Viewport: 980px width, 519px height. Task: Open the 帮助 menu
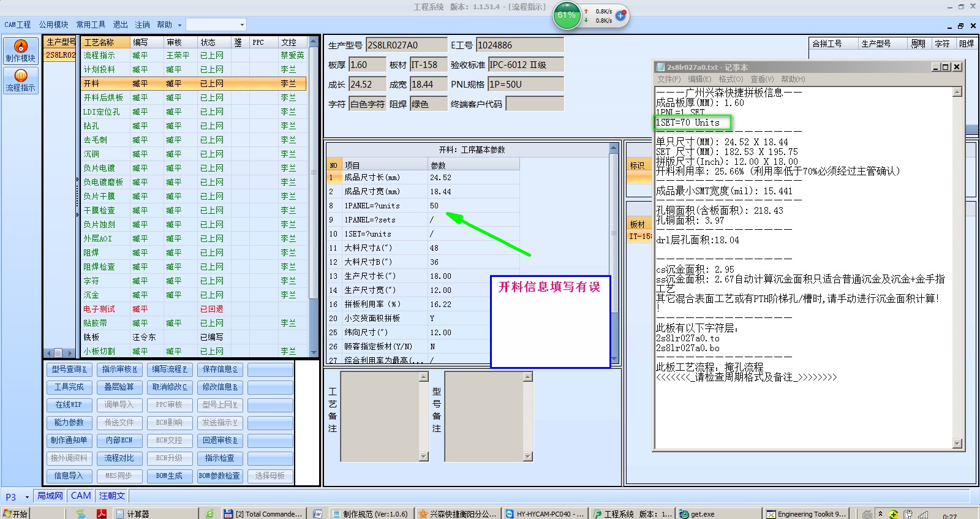point(164,25)
